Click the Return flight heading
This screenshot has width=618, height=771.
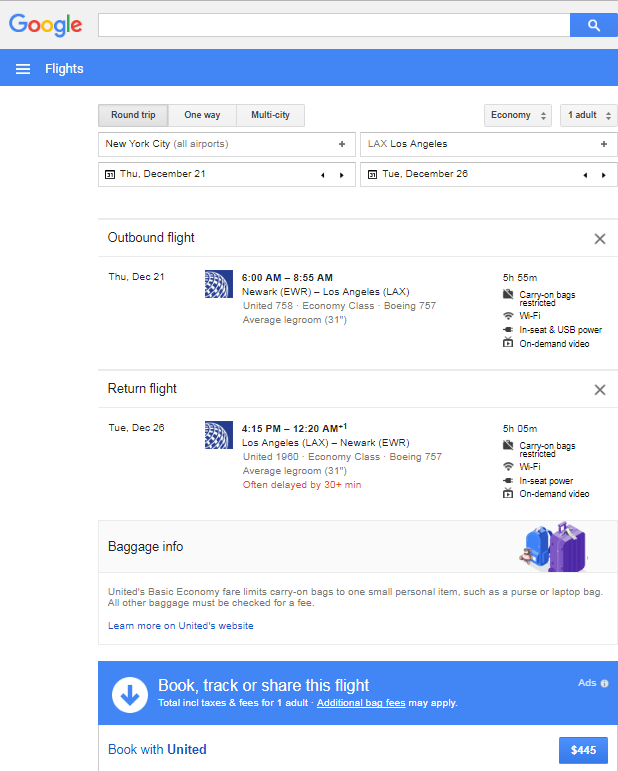tap(142, 389)
